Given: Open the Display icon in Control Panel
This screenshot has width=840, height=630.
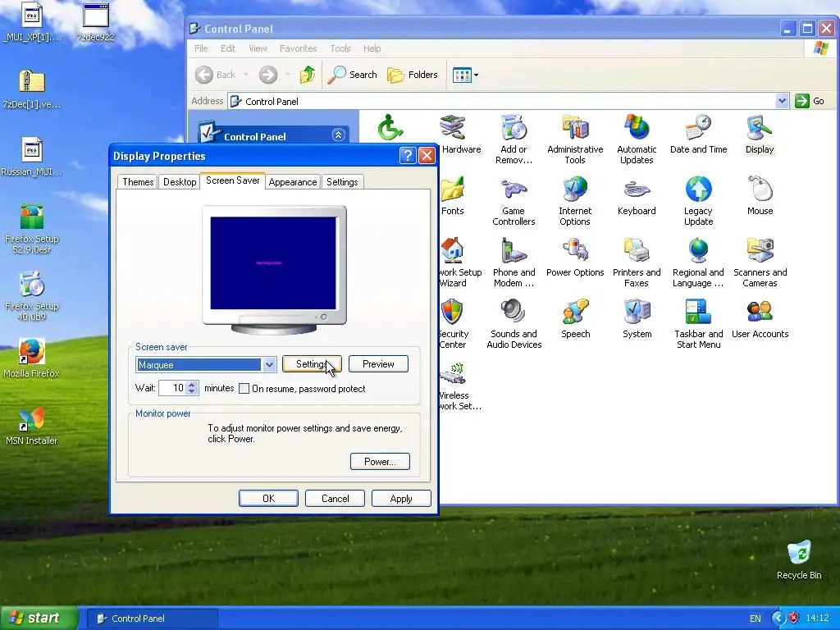Looking at the screenshot, I should tap(760, 134).
